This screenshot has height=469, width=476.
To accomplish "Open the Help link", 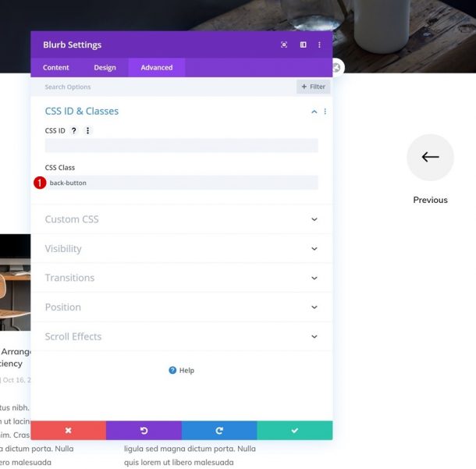I will coord(182,371).
